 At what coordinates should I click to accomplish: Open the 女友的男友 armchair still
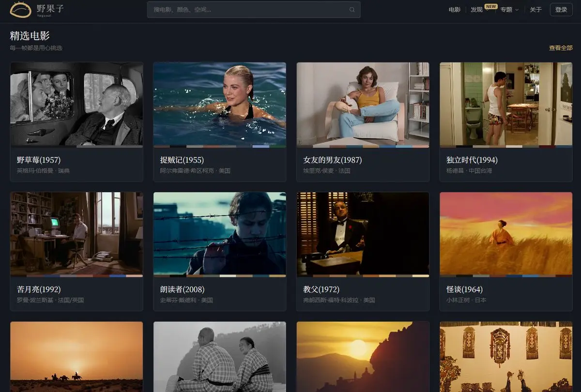click(363, 104)
